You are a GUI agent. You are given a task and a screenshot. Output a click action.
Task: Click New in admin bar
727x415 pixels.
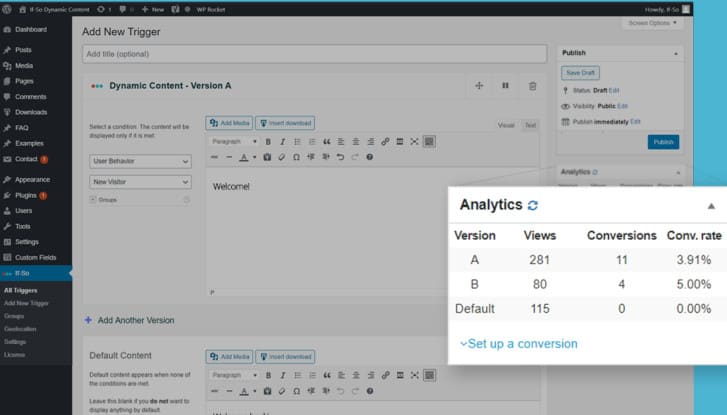pos(153,9)
